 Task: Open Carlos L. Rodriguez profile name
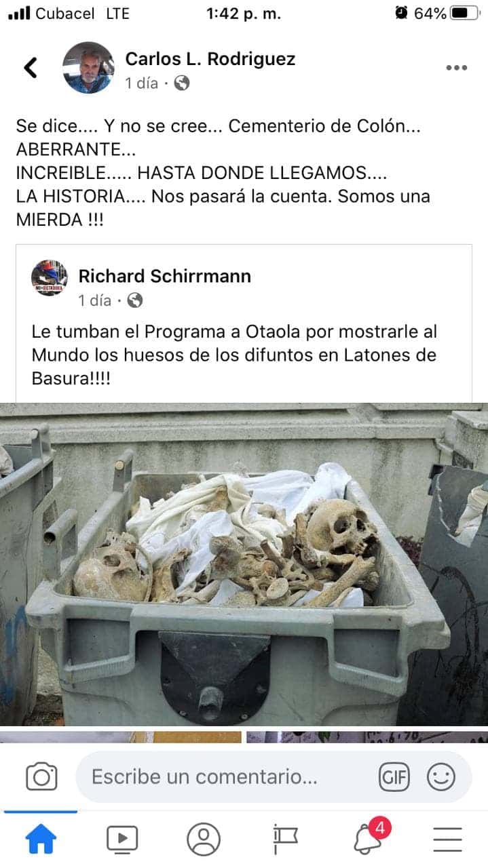pos(210,59)
